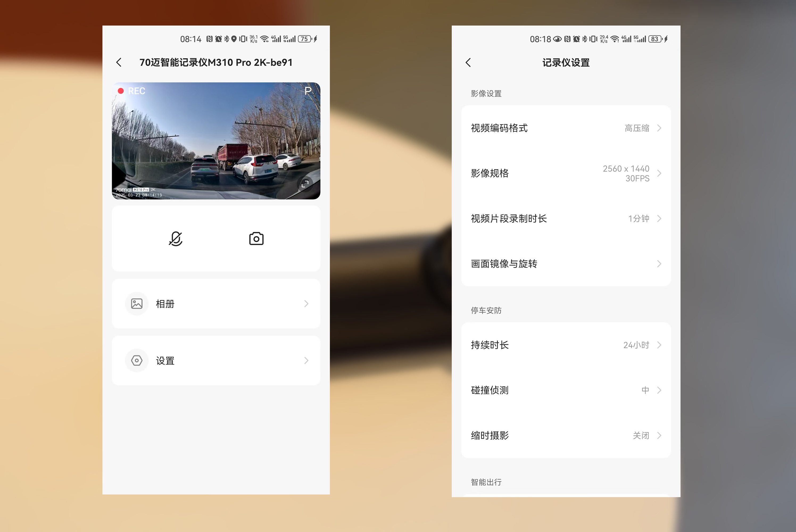Screen dimensions: 796x532
Task: Open the 设置 settings row
Action: click(216, 360)
